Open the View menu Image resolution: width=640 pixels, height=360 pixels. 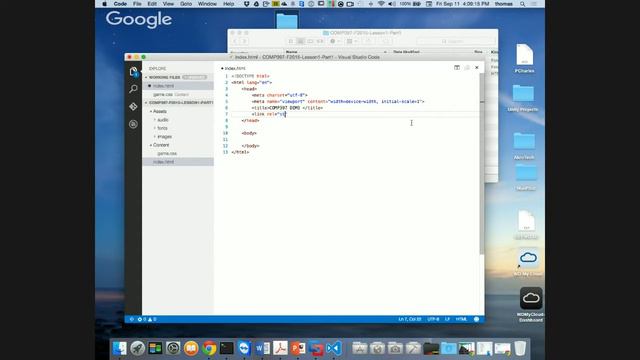(168, 4)
